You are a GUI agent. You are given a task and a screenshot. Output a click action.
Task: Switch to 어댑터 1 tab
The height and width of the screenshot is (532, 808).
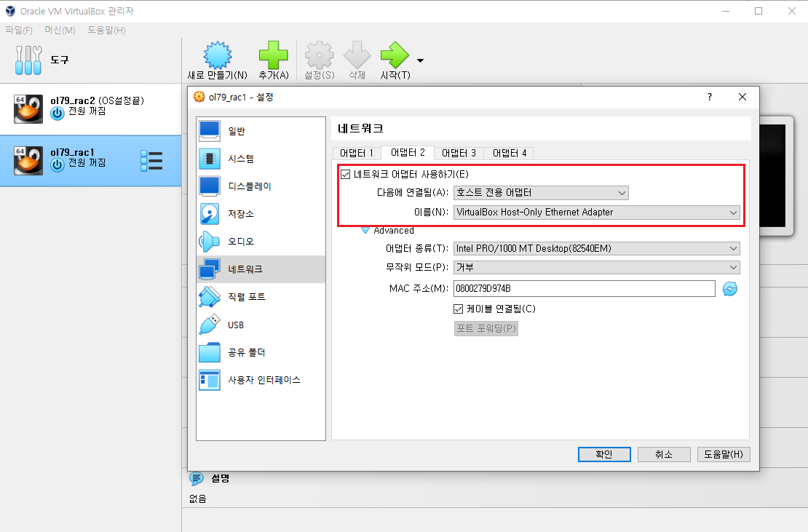(357, 153)
